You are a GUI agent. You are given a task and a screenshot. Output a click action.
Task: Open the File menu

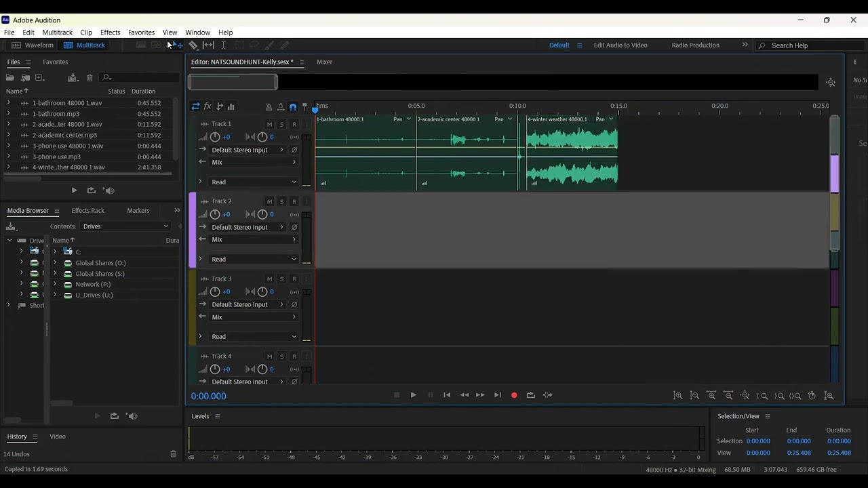(x=9, y=33)
